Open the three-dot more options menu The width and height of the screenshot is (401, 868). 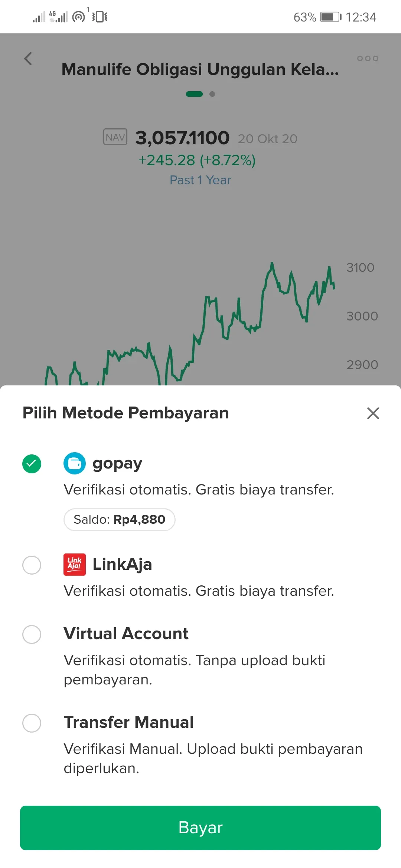pyautogui.click(x=368, y=58)
